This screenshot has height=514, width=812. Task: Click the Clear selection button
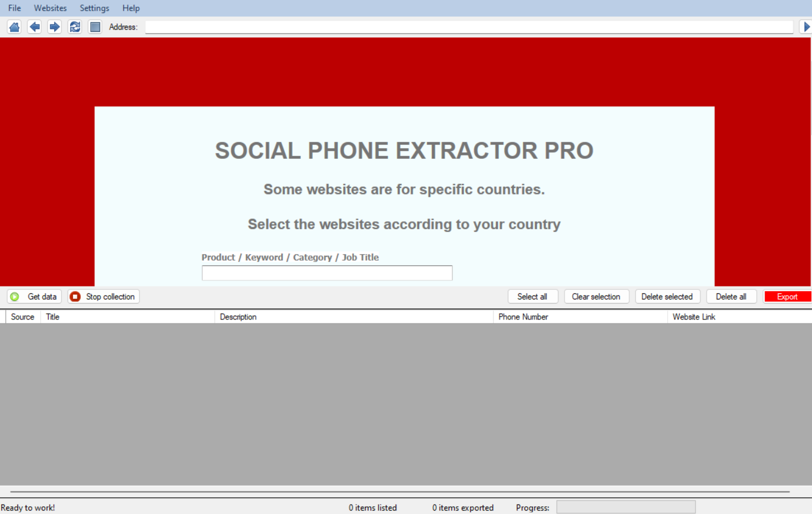tap(596, 297)
